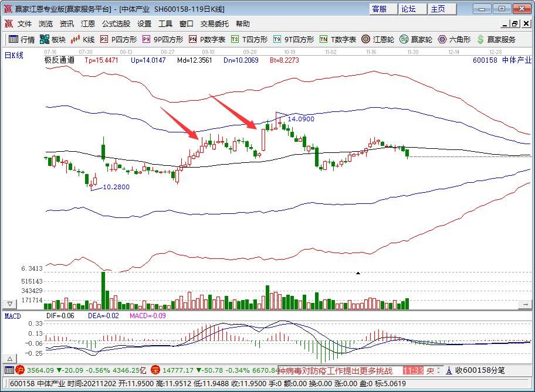Viewport: 535px width, 392px height.
Task: Open the 文件 menu
Action: [x=25, y=23]
